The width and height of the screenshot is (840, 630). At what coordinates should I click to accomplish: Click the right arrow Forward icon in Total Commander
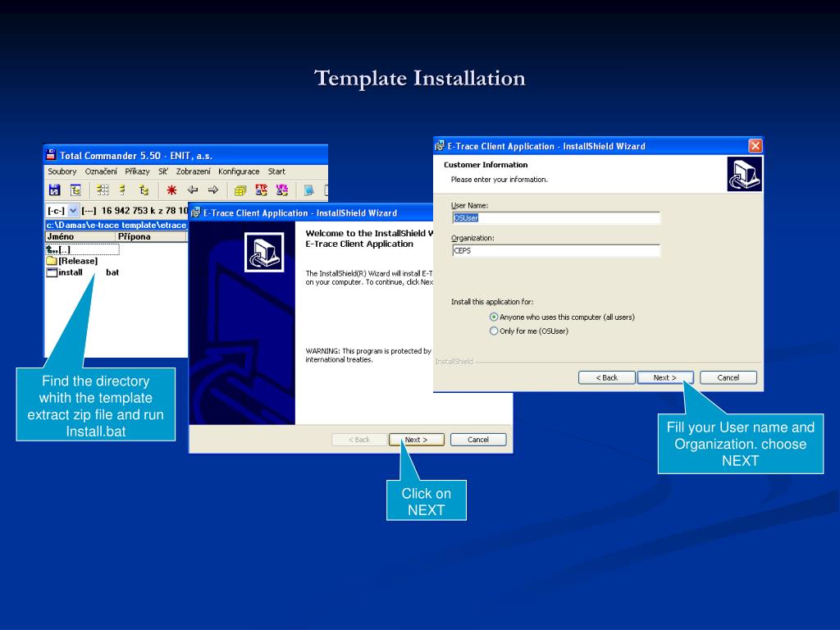[x=213, y=189]
